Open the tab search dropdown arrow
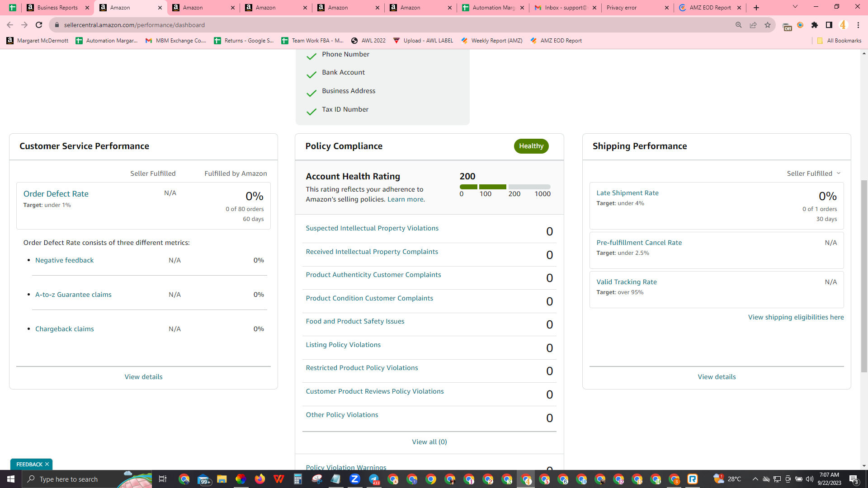Screen dimensions: 868x488 pyautogui.click(x=795, y=7)
